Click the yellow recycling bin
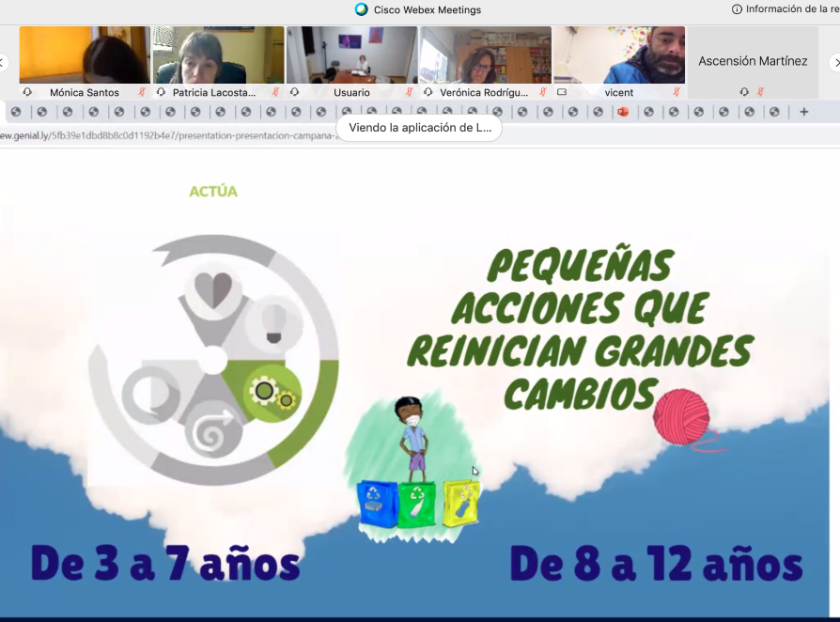 pyautogui.click(x=460, y=503)
